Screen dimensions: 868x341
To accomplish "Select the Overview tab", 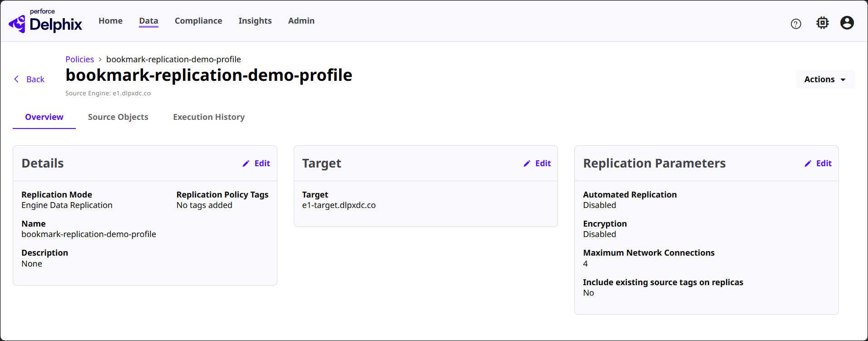I will (44, 117).
